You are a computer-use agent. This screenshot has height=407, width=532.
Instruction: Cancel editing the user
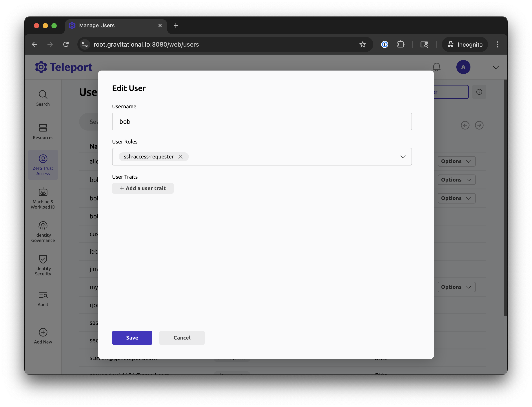[x=182, y=338]
